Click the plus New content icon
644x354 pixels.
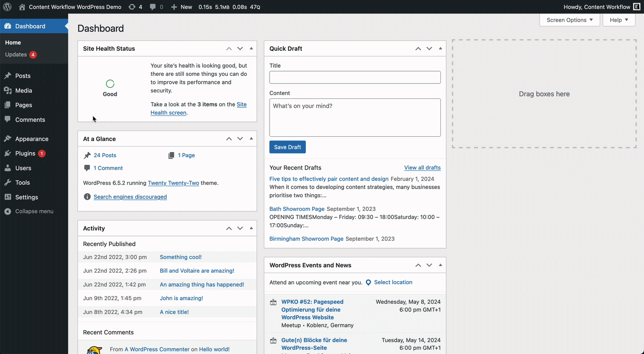point(174,7)
